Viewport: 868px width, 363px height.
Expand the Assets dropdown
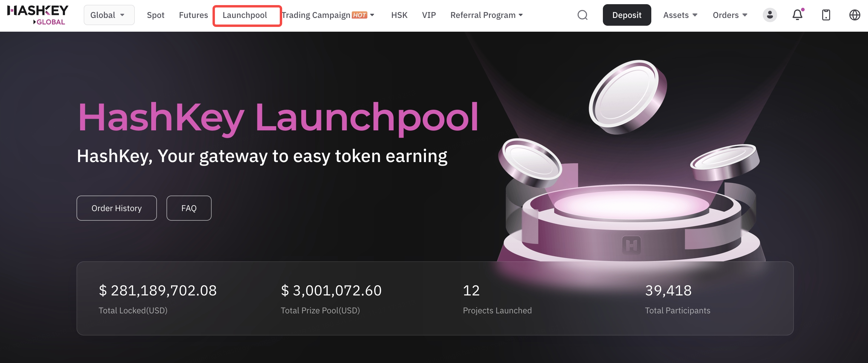tap(680, 15)
